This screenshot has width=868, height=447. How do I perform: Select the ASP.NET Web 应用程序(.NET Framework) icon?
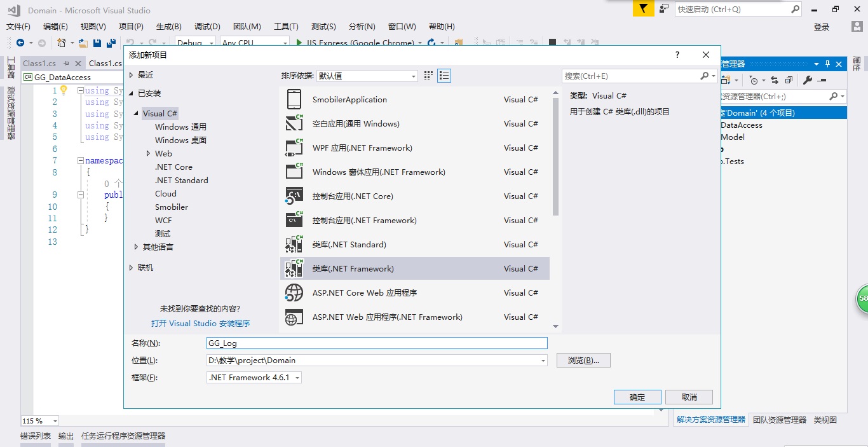(294, 317)
